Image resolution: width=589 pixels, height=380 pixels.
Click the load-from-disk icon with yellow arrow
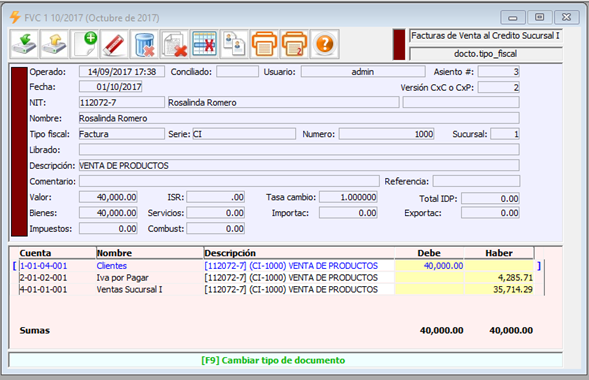54,44
